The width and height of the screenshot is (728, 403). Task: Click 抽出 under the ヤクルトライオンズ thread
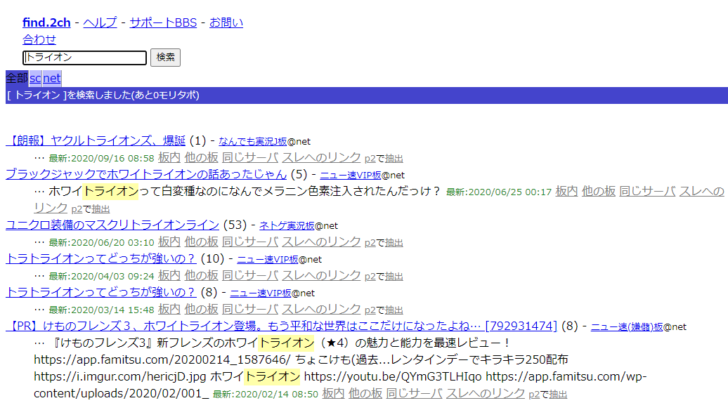point(394,159)
